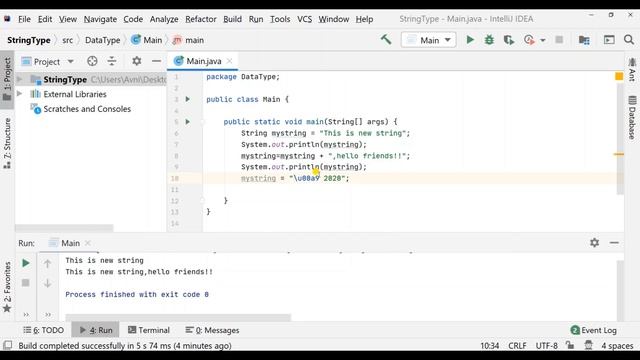Toggle tool window quick access icon

click(x=7, y=345)
